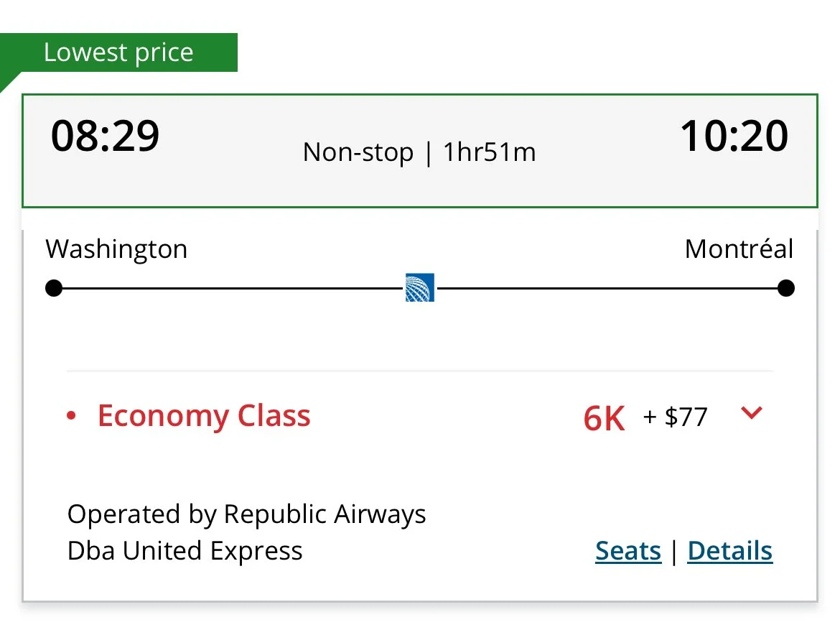The height and width of the screenshot is (625, 840).
Task: Select the Economy Class fare label
Action: 204,416
